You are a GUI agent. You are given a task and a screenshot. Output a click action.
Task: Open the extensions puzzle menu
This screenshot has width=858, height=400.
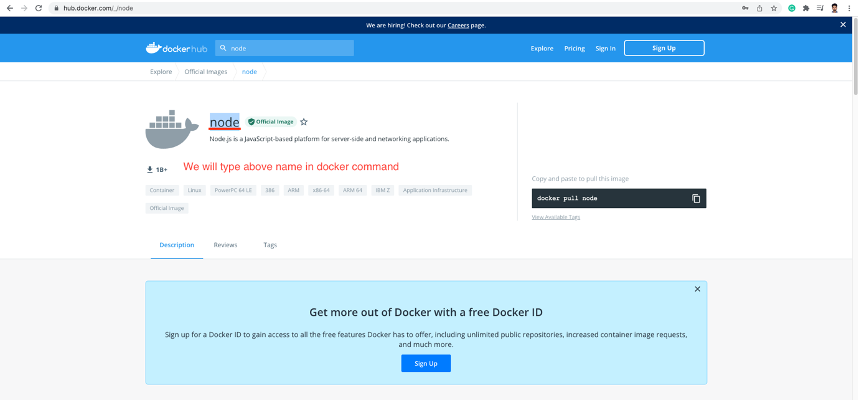click(x=805, y=8)
